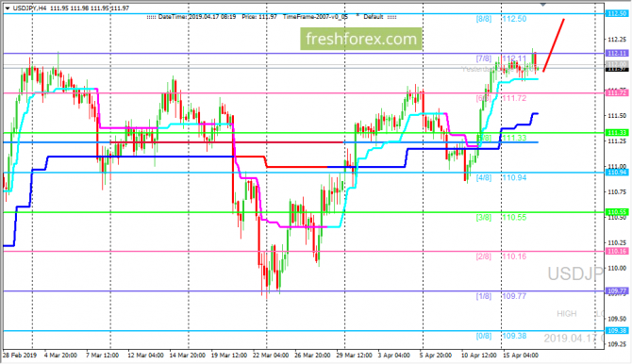This screenshot has width=632, height=364.
Task: Select the [8/8] 112.50 Murrey level label
Action: (501, 19)
